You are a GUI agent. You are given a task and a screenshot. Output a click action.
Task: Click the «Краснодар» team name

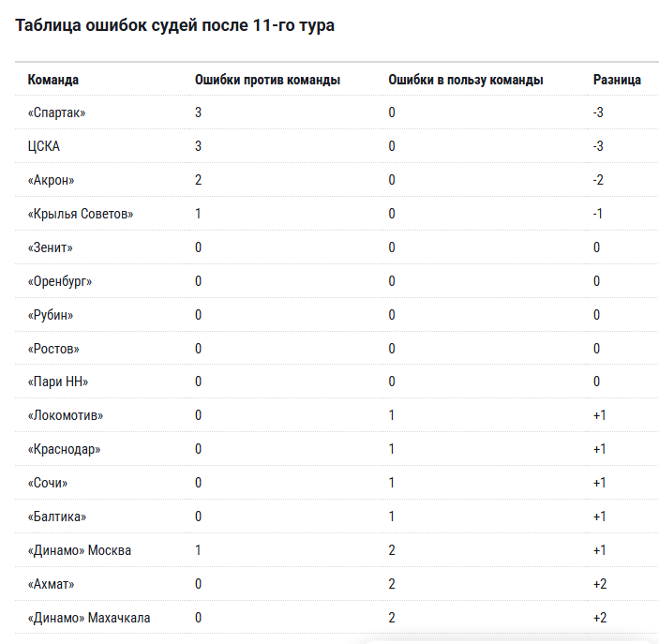pyautogui.click(x=65, y=449)
